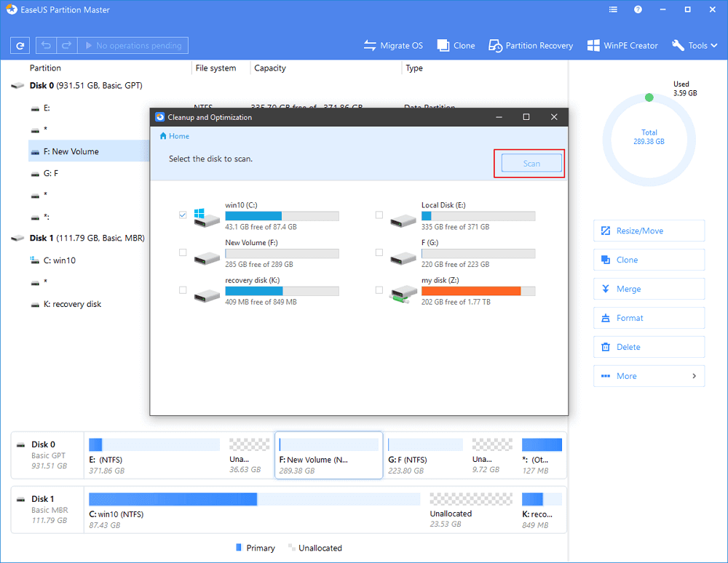The height and width of the screenshot is (563, 728).
Task: Select Disk 1 in the partition tree
Action: [87, 238]
